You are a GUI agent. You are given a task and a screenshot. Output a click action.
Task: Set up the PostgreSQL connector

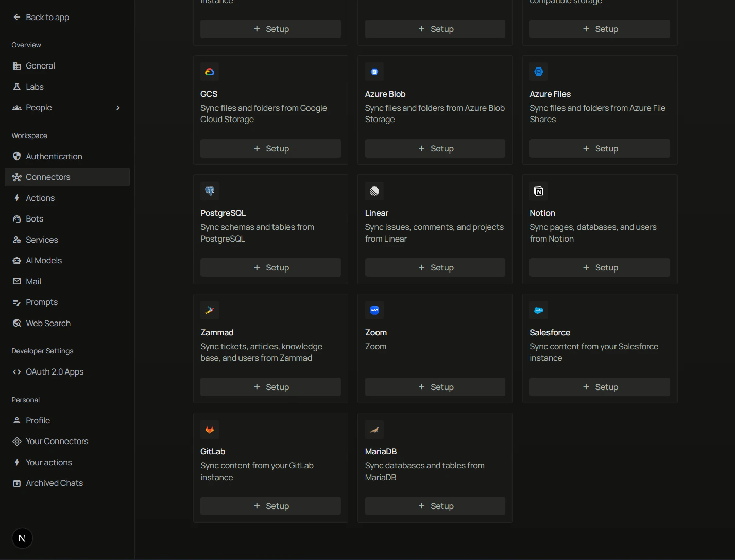click(x=270, y=267)
